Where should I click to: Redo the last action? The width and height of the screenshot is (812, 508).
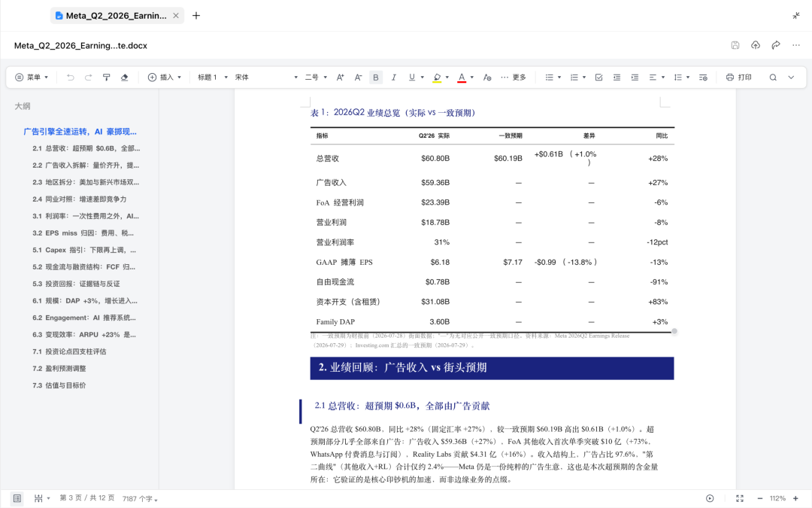pos(88,78)
